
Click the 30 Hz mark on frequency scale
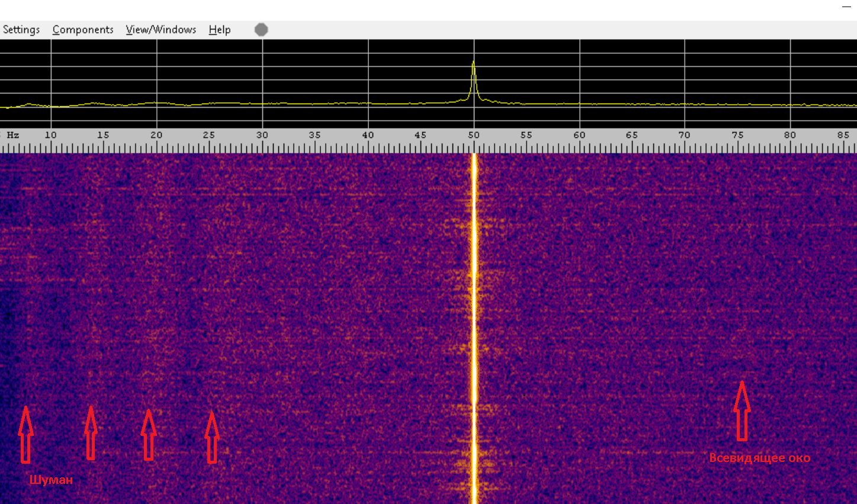tap(262, 135)
